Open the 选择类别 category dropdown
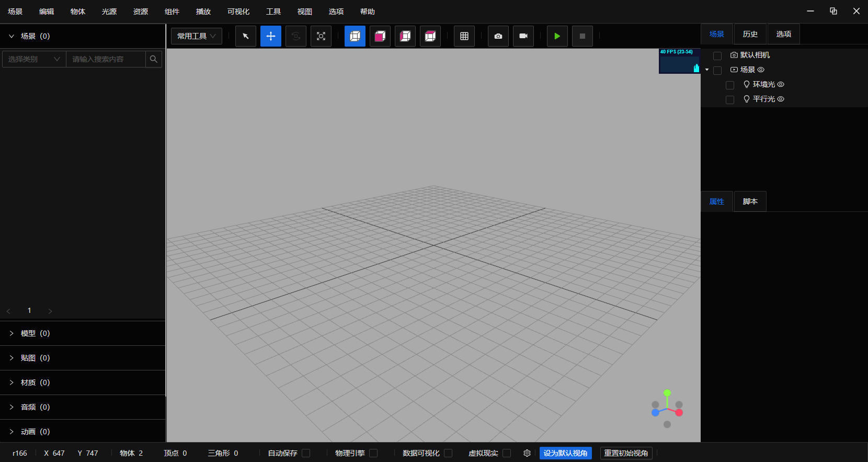Screen dimensions: 868x462 (x=34, y=59)
